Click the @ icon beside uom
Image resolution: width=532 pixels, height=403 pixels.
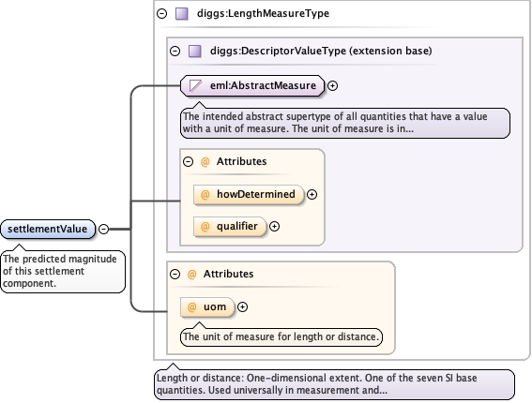click(192, 307)
